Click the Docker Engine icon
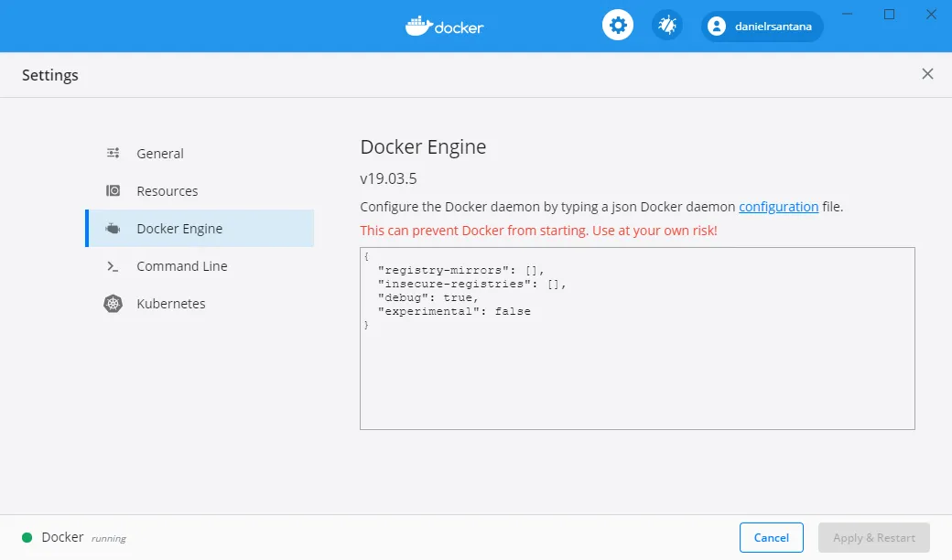 pyautogui.click(x=113, y=229)
